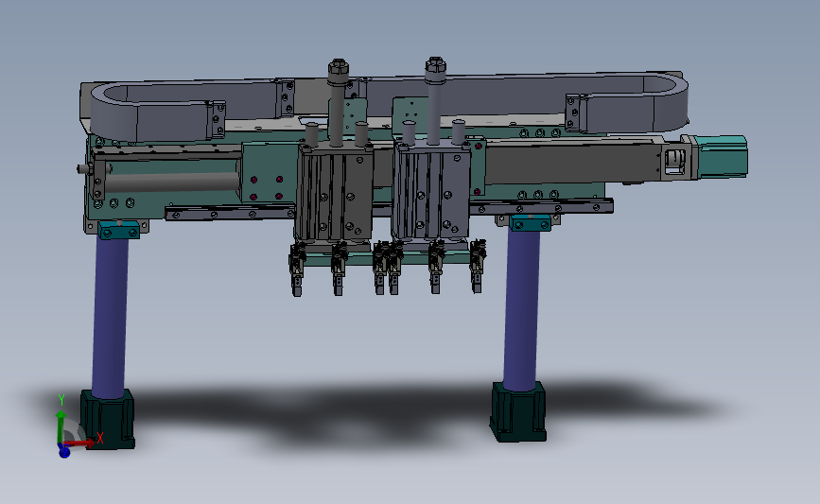Click the green Y axis arrow of the triad
This screenshot has height=504, width=820.
[61, 427]
